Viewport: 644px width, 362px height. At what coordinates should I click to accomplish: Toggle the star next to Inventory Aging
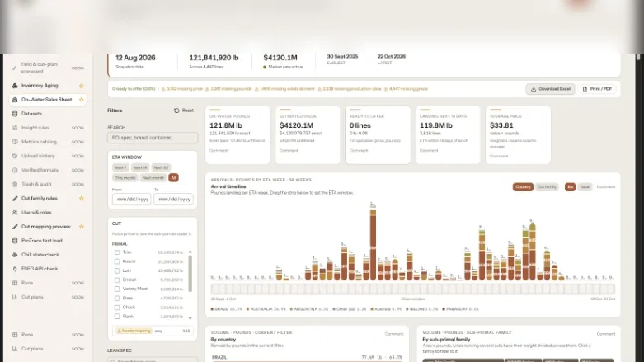[82, 86]
